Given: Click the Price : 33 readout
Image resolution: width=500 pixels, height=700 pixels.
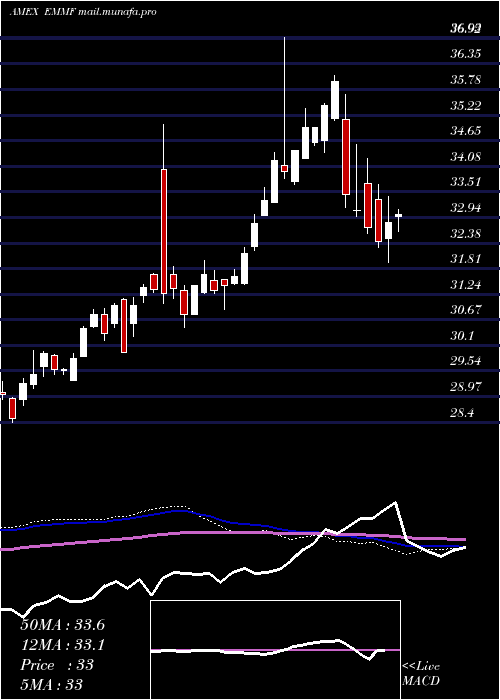Looking at the screenshot, I should [x=57, y=665].
